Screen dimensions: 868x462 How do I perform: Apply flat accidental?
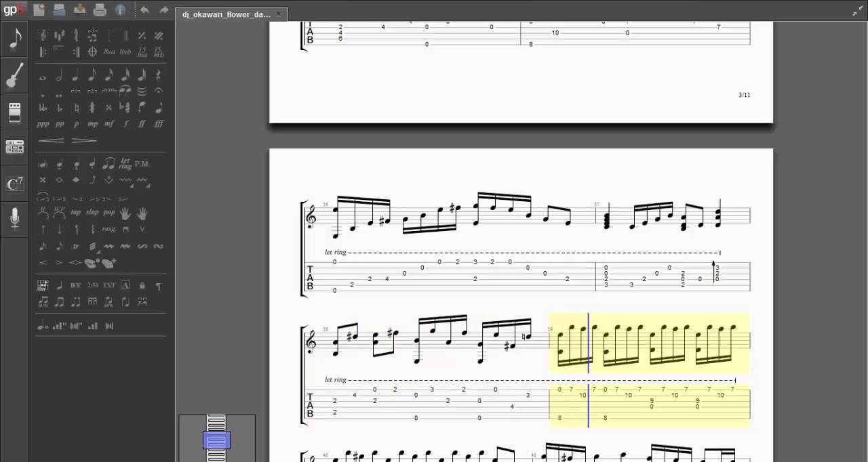59,108
